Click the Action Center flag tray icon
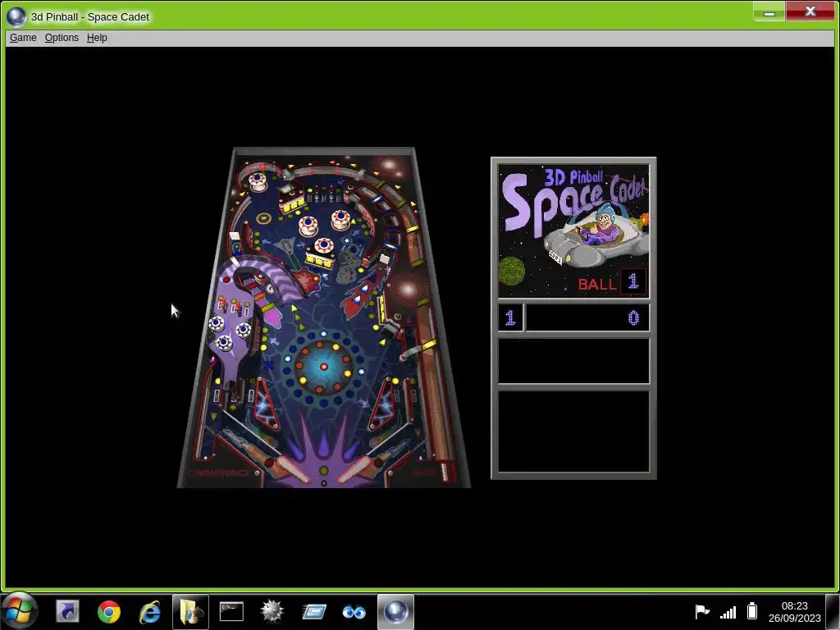This screenshot has width=840, height=630. (702, 611)
